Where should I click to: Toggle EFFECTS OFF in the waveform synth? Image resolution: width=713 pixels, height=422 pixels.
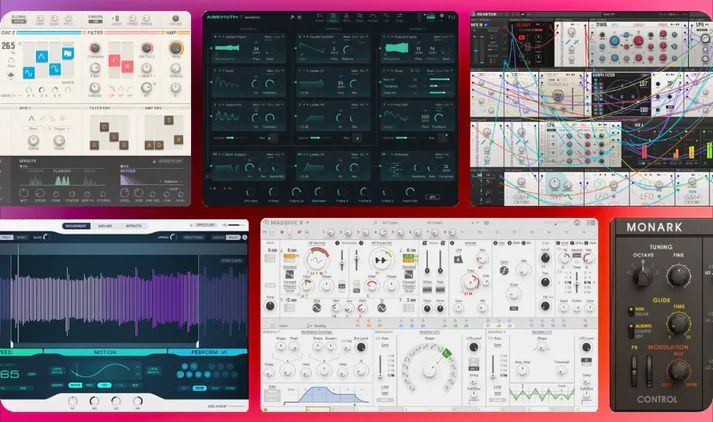[204, 225]
